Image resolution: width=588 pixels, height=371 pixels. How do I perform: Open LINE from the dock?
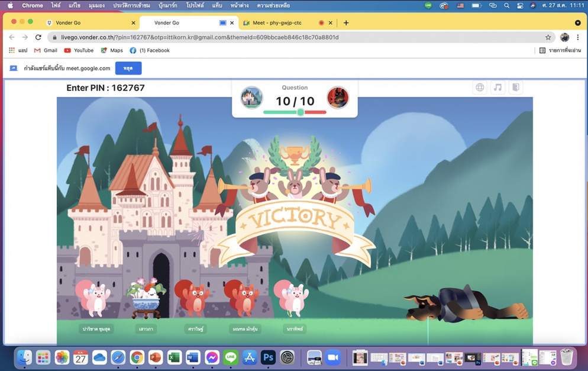click(231, 357)
